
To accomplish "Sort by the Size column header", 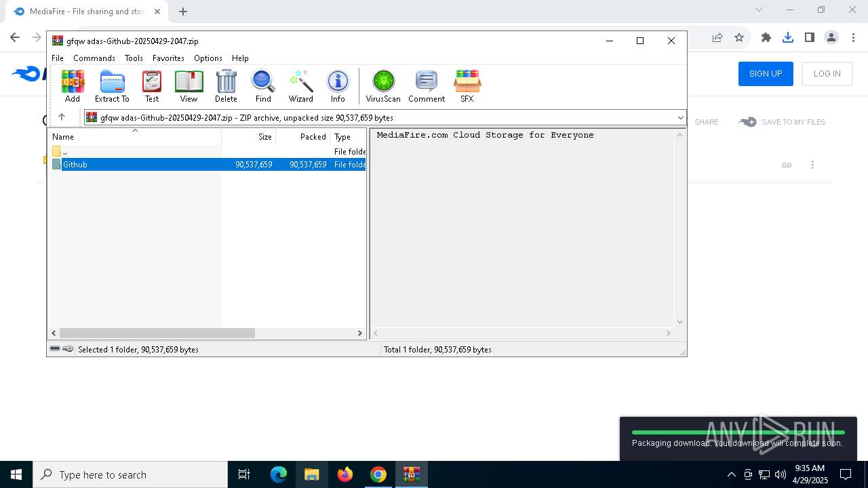I will coord(248,137).
